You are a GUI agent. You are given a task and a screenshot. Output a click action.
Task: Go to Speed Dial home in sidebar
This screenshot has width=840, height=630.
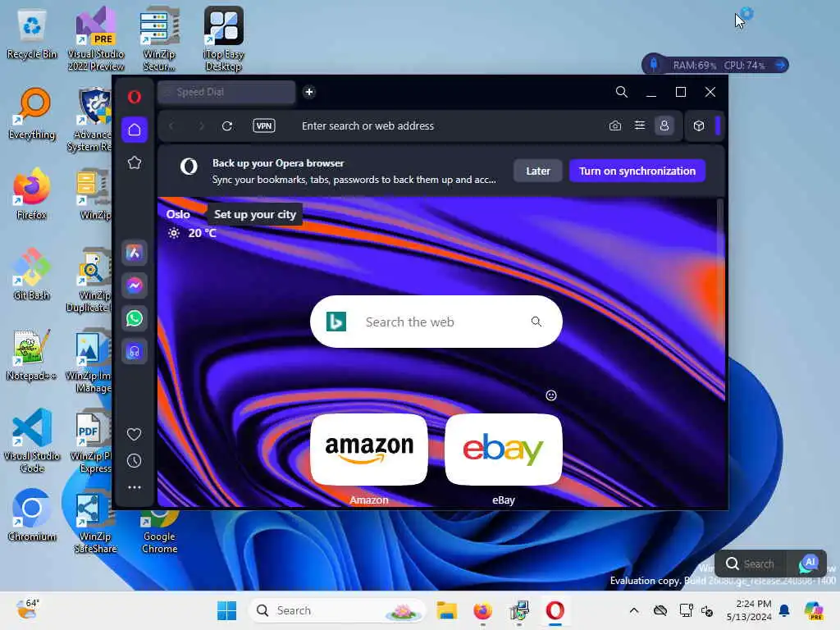134,130
